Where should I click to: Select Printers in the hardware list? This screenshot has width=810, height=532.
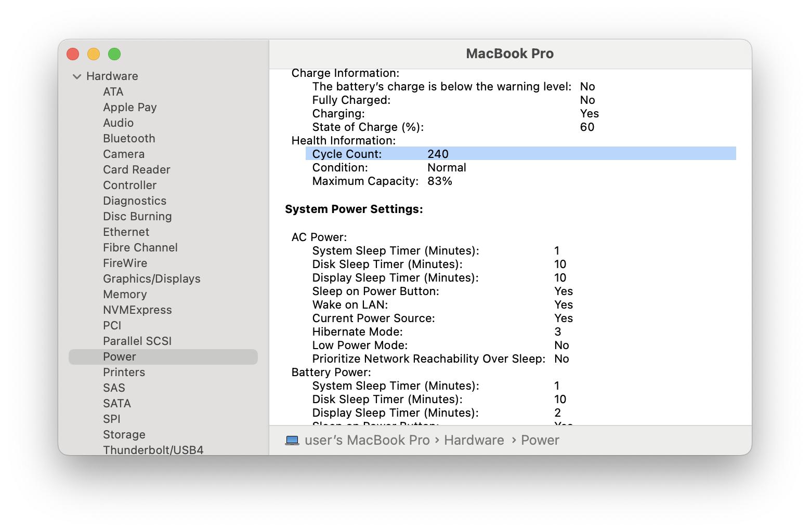tap(124, 373)
